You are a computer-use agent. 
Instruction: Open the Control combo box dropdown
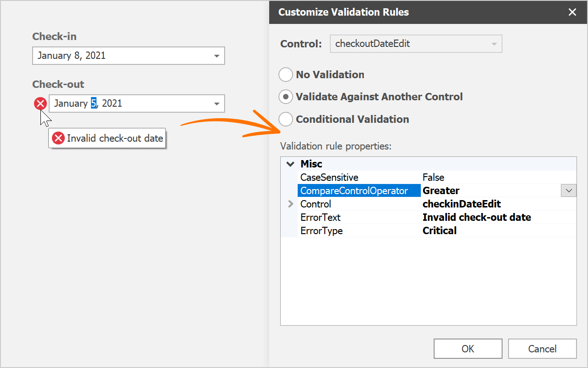tap(494, 44)
